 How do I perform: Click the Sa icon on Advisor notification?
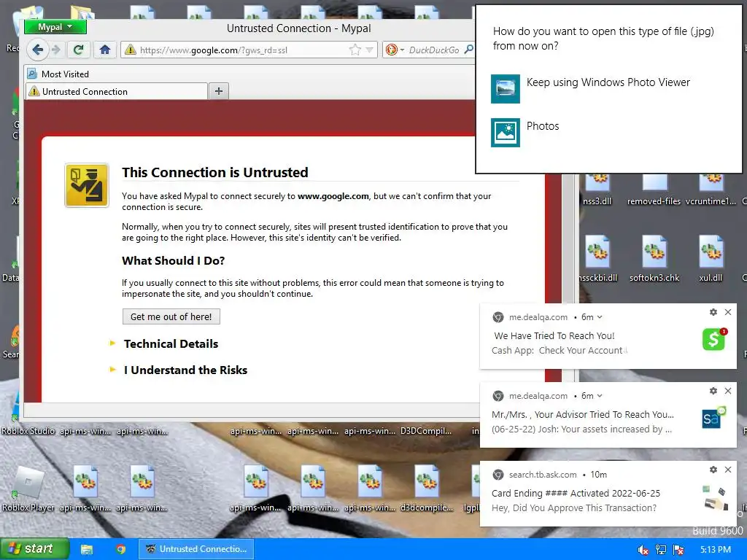pyautogui.click(x=713, y=418)
